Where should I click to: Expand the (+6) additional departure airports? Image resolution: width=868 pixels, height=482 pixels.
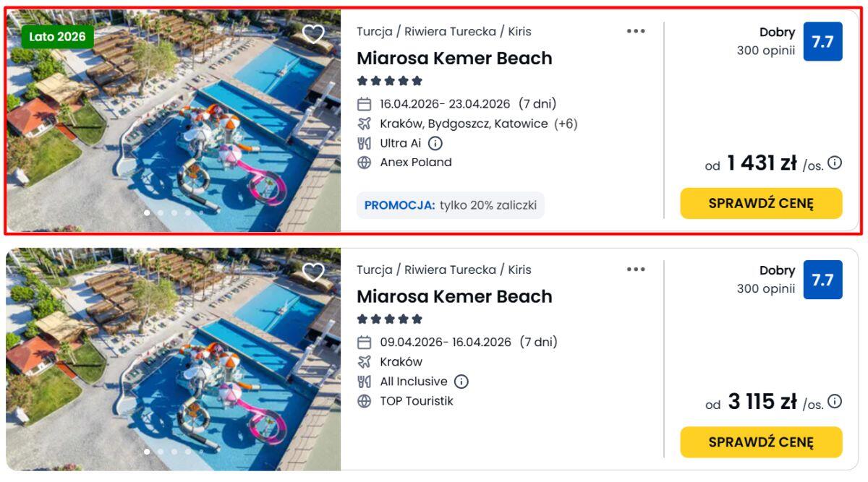click(566, 124)
